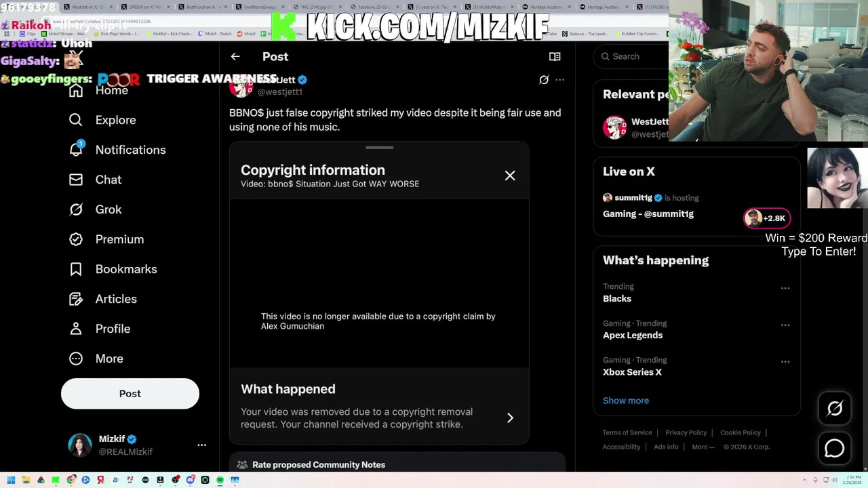868x488 pixels.
Task: Click the taskbar clock and date
Action: [851, 480]
